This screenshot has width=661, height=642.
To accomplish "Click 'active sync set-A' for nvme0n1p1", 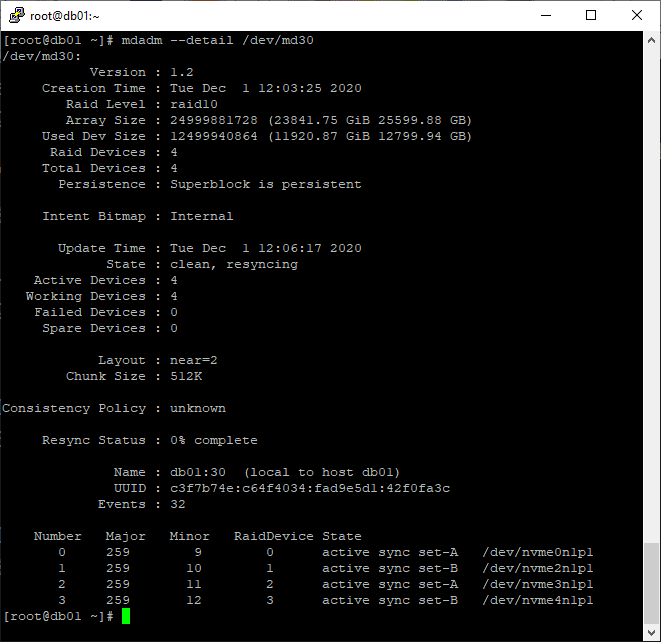I will pos(390,552).
